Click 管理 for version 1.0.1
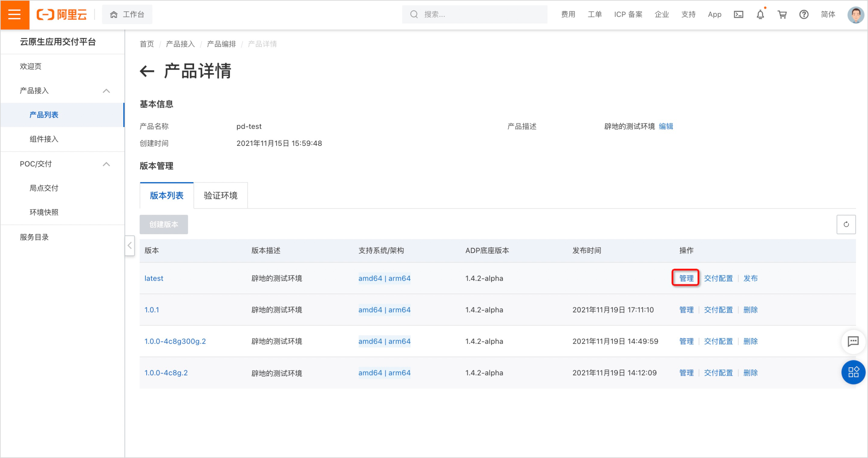This screenshot has width=868, height=458. 686,310
